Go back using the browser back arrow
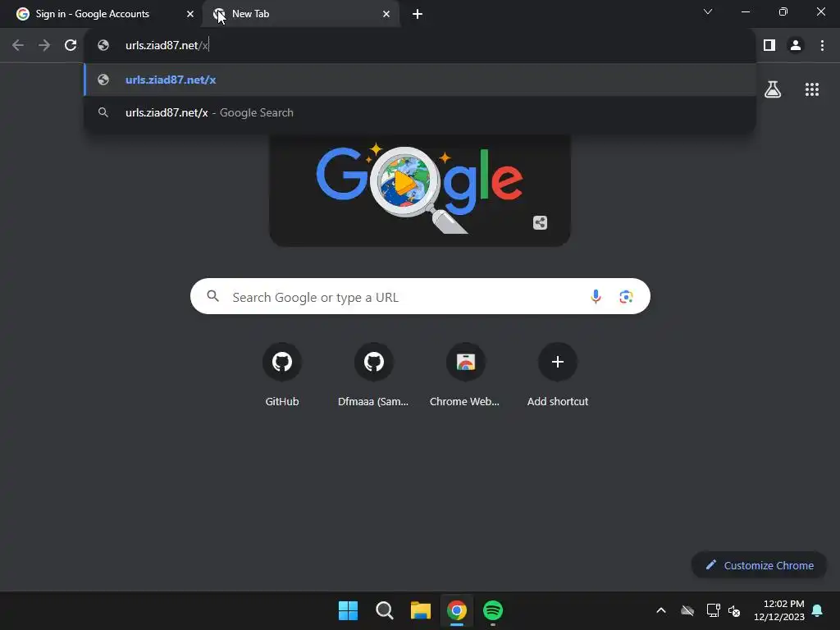This screenshot has width=840, height=630. tap(18, 46)
